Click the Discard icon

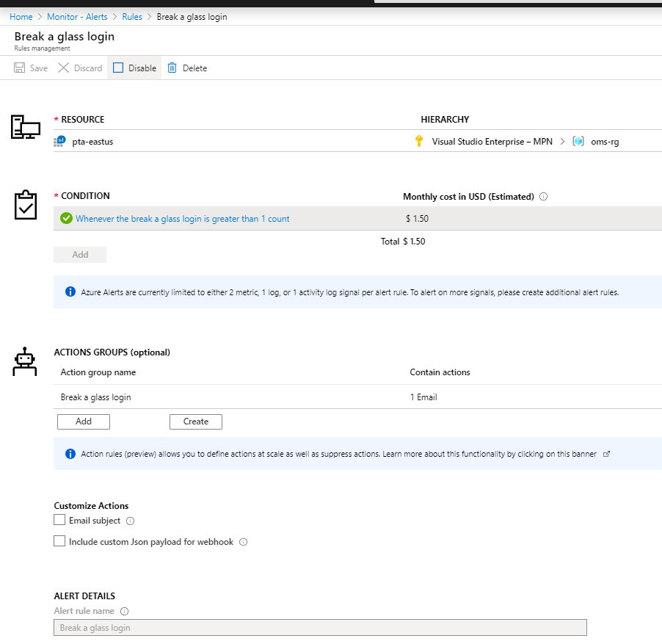65,68
